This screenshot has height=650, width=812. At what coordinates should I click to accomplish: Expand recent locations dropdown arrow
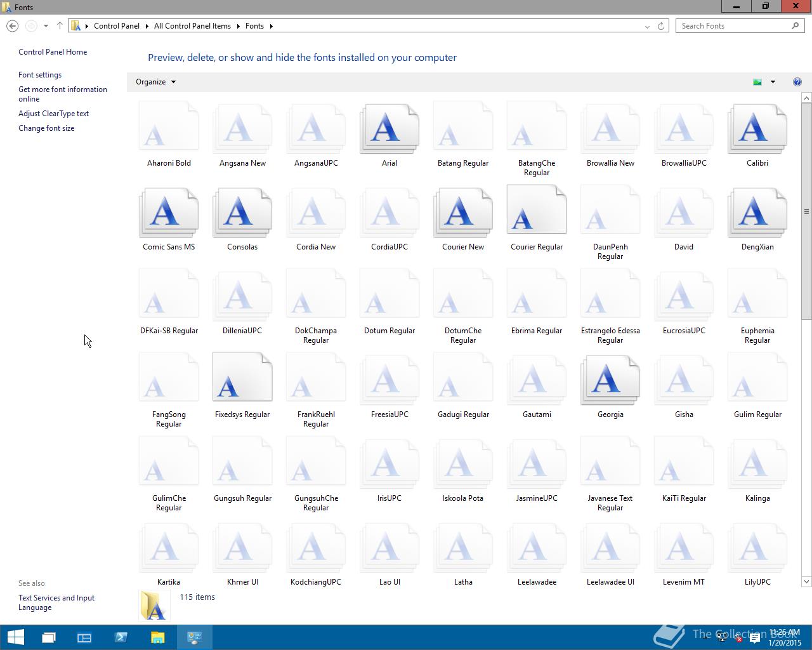click(46, 26)
